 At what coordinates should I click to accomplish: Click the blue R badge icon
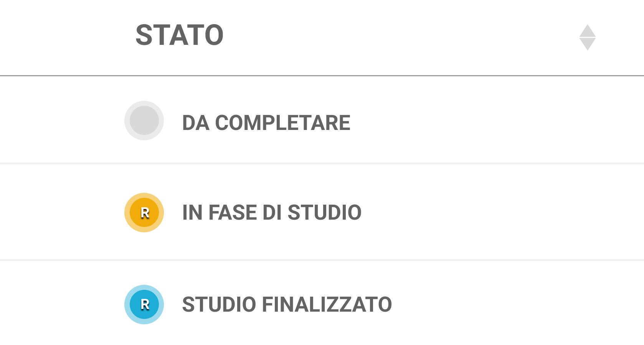[144, 304]
